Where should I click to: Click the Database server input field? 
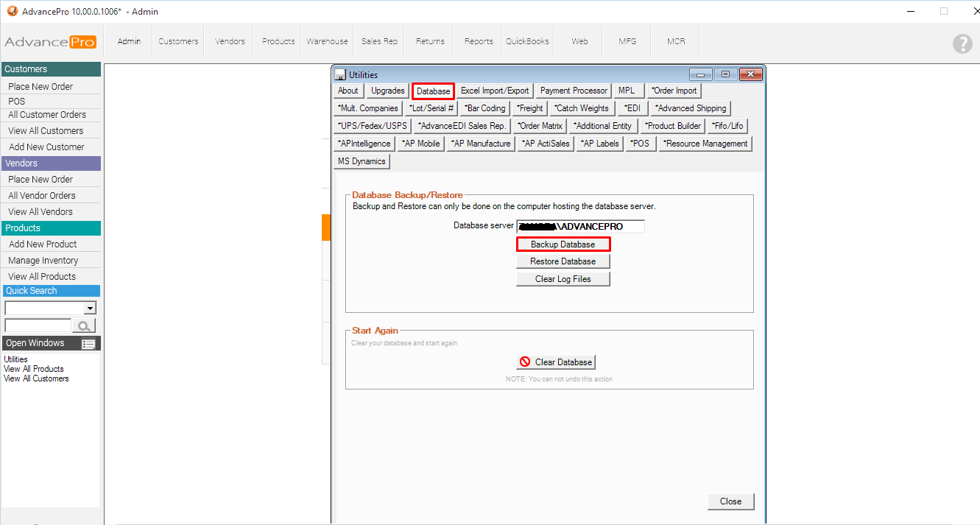tap(580, 226)
